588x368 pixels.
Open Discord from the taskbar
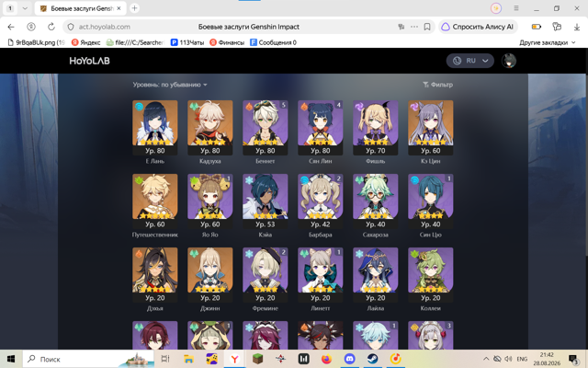349,360
